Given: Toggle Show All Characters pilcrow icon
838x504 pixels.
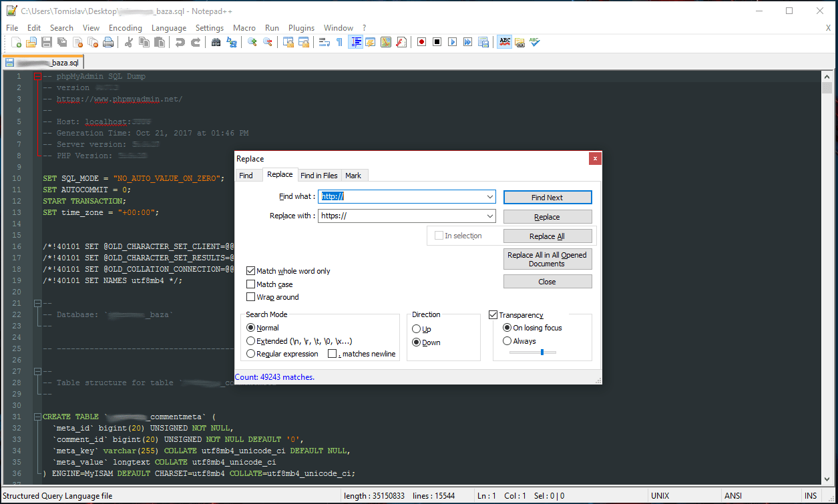Looking at the screenshot, I should click(339, 42).
